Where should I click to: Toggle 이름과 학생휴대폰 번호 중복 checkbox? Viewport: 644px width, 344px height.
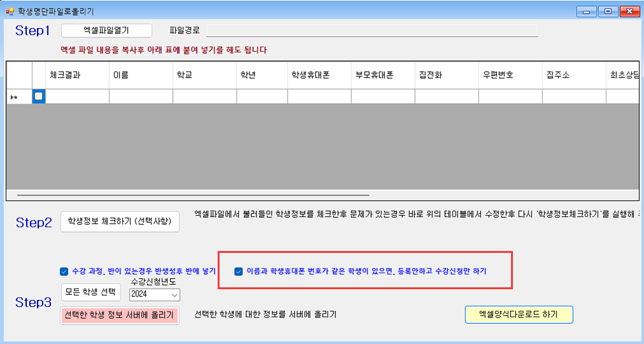point(239,271)
